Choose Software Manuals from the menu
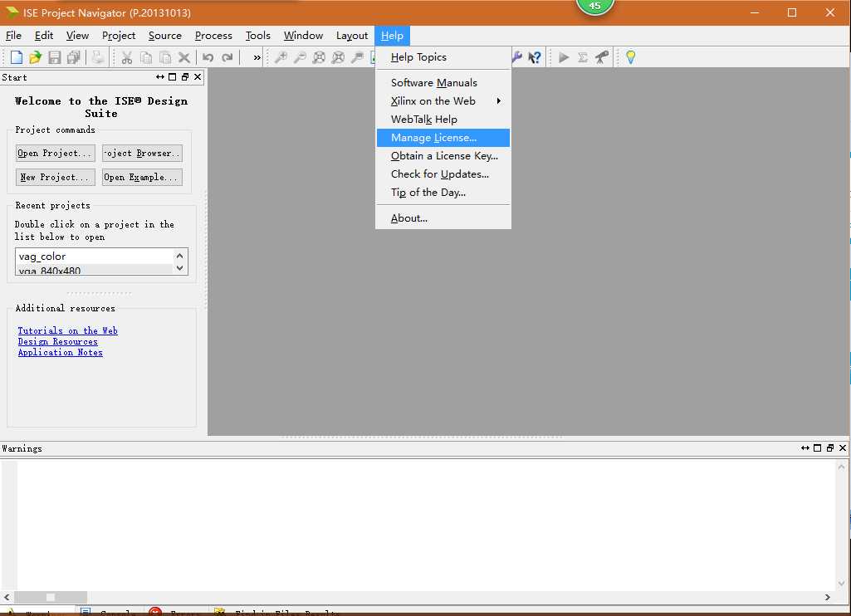 click(443, 82)
